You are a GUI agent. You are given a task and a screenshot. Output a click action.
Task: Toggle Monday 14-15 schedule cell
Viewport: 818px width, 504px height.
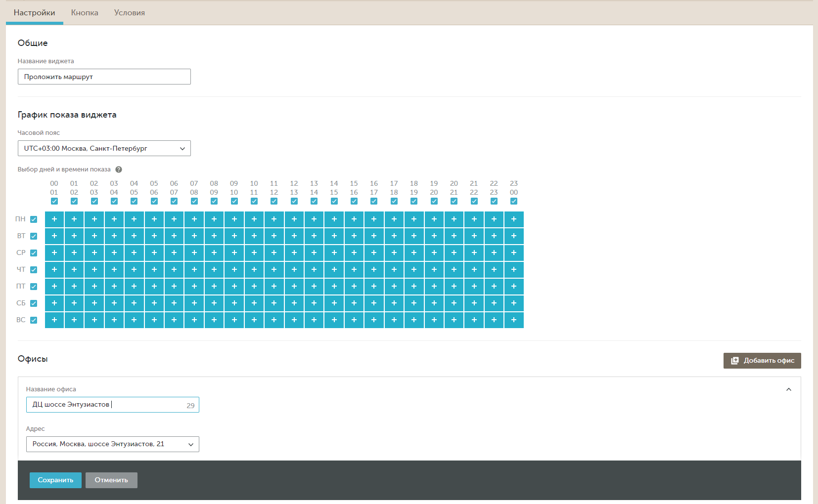pos(334,219)
